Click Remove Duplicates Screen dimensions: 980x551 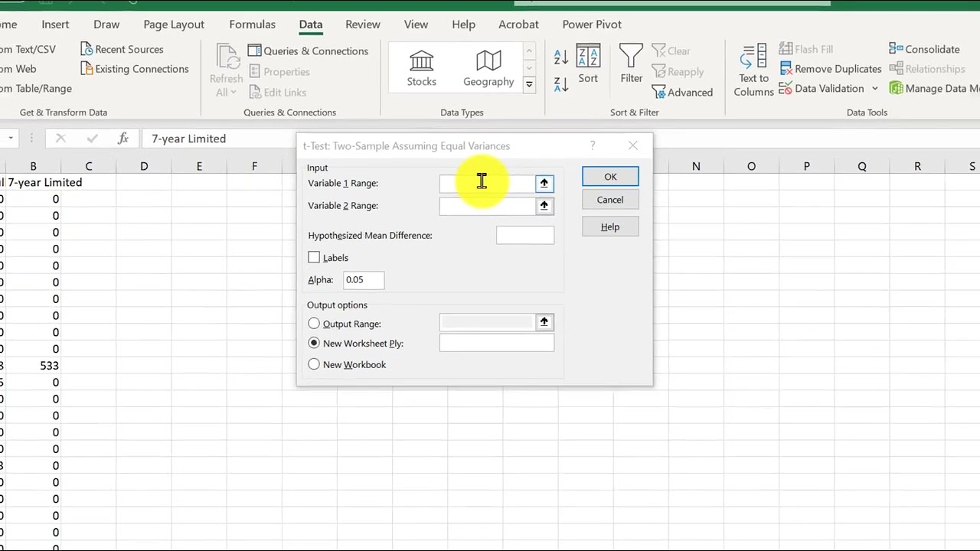[x=830, y=69]
